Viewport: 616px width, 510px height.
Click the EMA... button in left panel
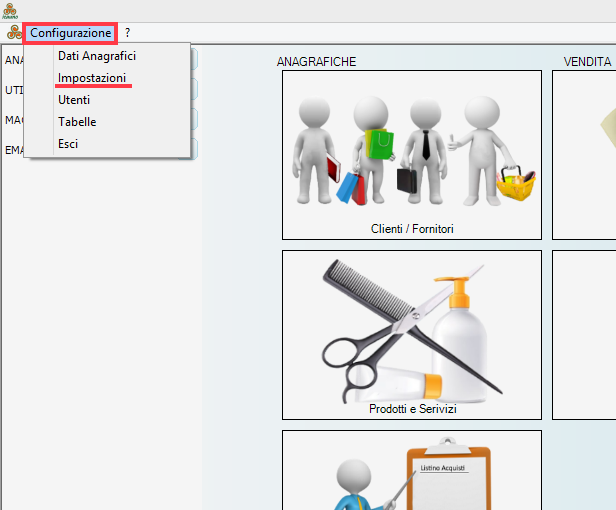13,150
